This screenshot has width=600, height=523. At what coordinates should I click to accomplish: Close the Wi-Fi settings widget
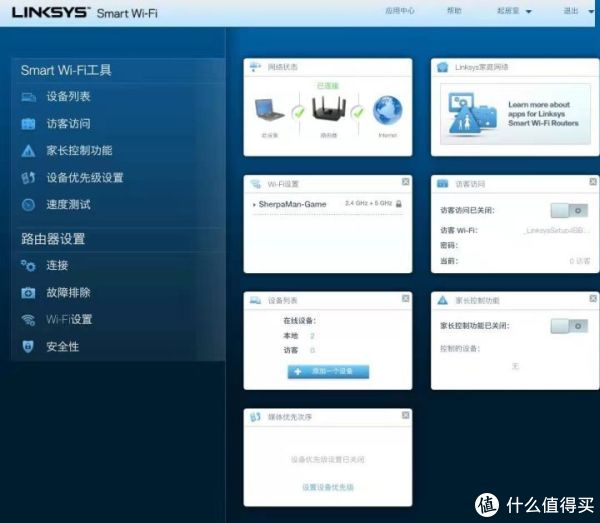coord(406,182)
